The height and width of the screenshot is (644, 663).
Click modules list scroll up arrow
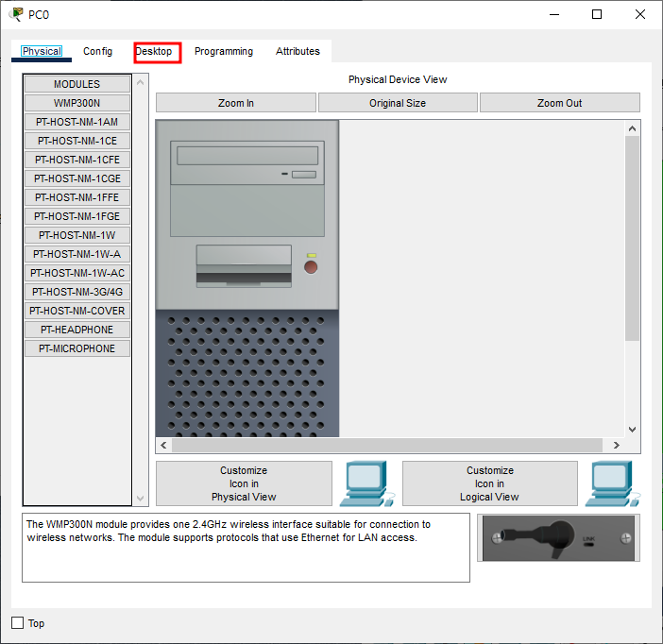click(141, 82)
